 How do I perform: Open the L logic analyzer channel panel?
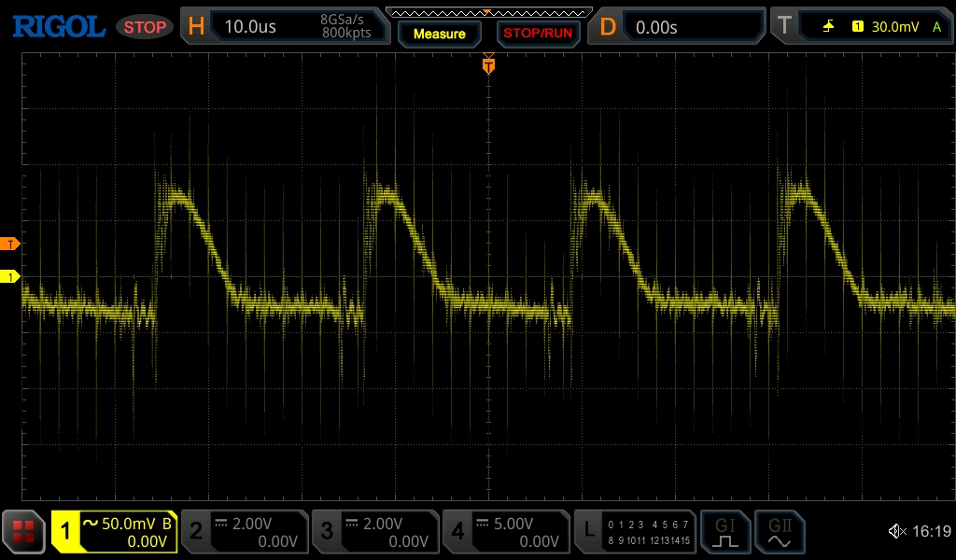point(635,532)
